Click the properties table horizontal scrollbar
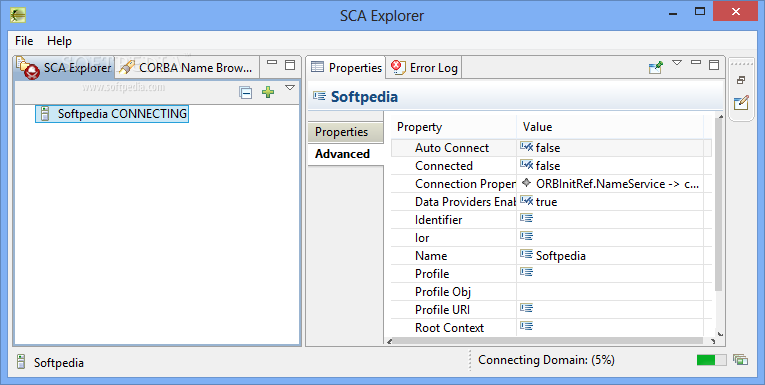The height and width of the screenshot is (385, 765). point(547,341)
